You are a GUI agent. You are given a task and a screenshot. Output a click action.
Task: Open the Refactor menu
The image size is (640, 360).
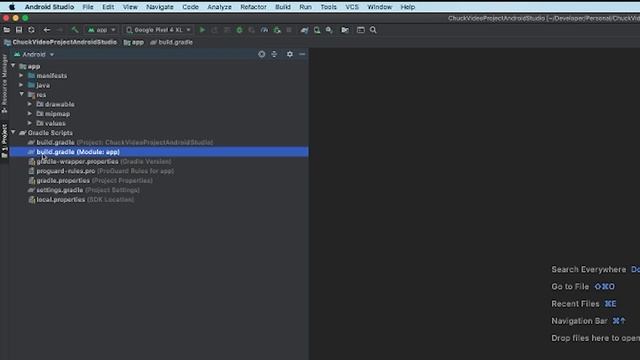[253, 7]
